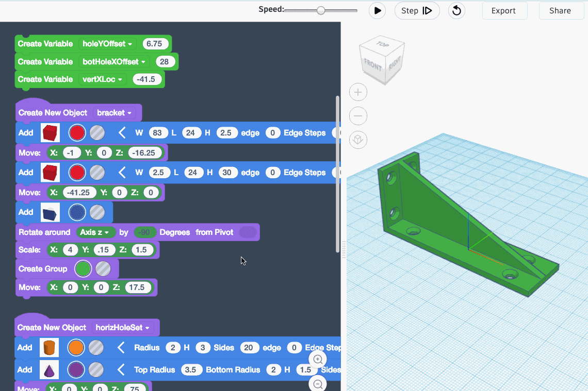The width and height of the screenshot is (588, 391).
Task: Toggle hole option on wedge Add block
Action: [97, 212]
